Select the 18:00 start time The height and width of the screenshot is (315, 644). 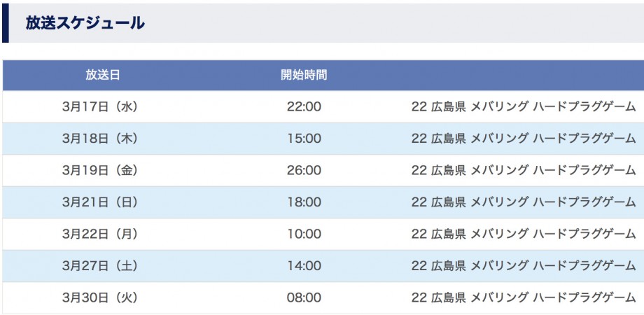[304, 202]
